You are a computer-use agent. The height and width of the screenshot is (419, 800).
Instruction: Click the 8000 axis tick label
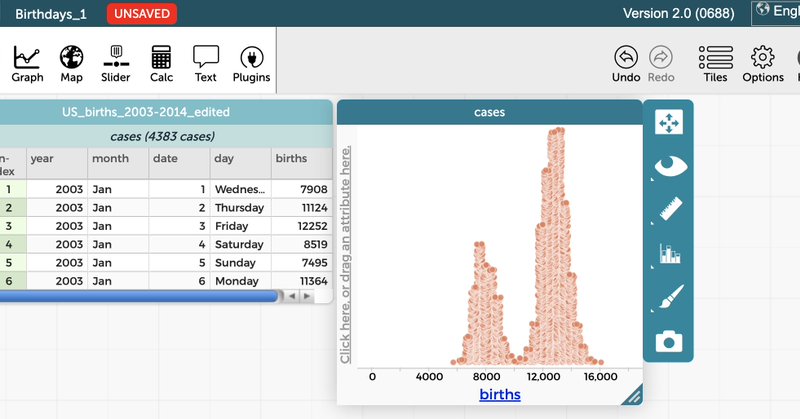(x=486, y=377)
